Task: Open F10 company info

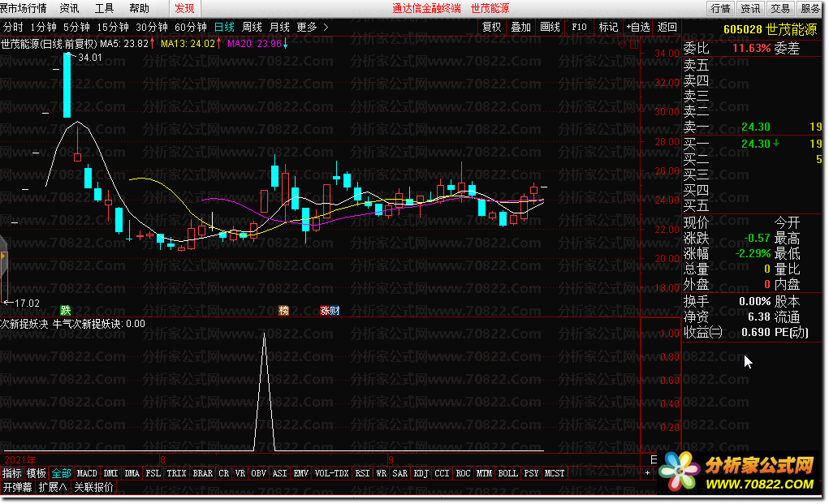Action: [x=579, y=27]
